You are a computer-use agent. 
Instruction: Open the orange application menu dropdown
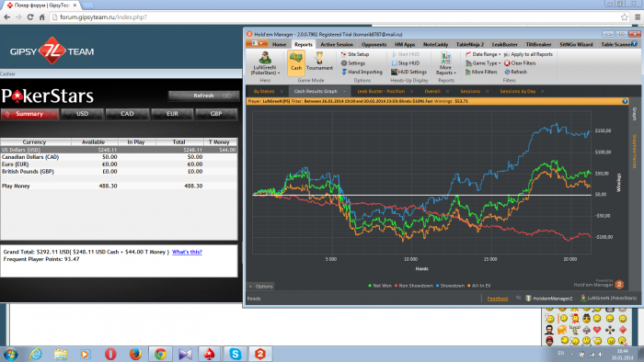(x=257, y=43)
